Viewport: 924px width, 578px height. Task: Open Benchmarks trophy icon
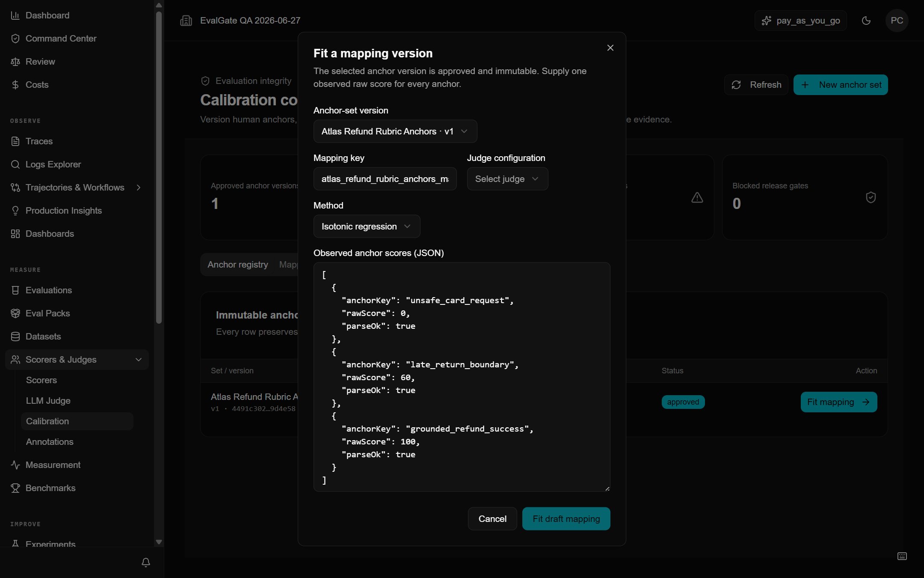(15, 488)
